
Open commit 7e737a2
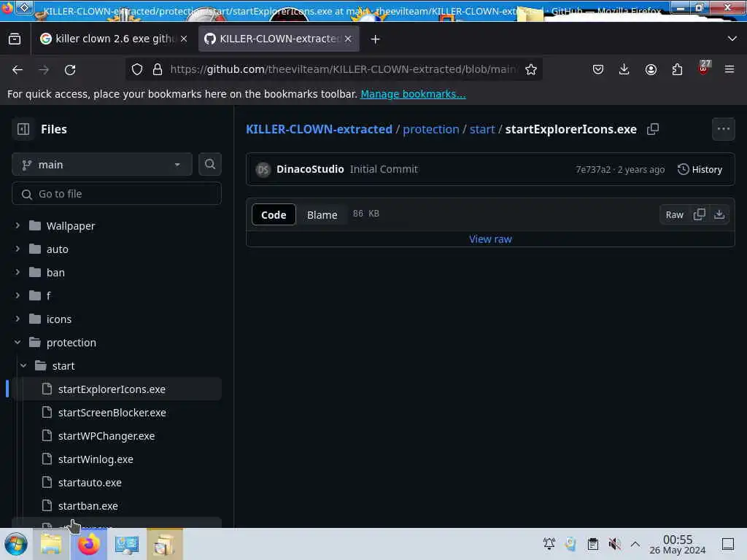tap(592, 169)
